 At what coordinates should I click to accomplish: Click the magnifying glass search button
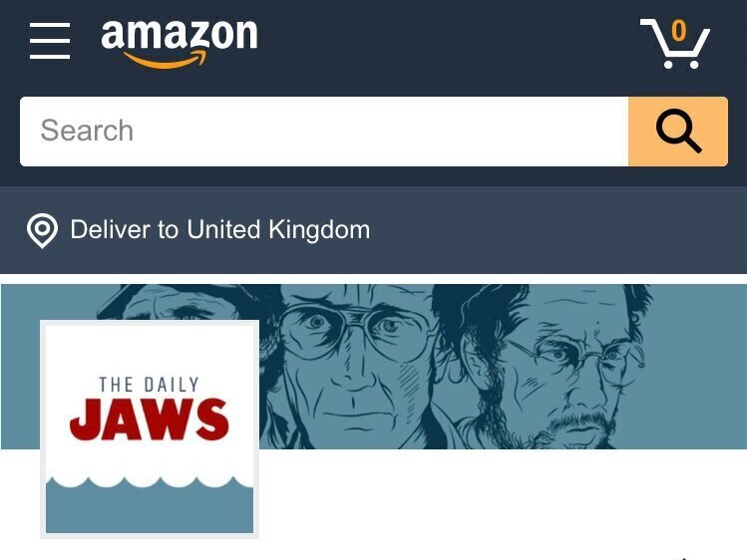point(678,132)
